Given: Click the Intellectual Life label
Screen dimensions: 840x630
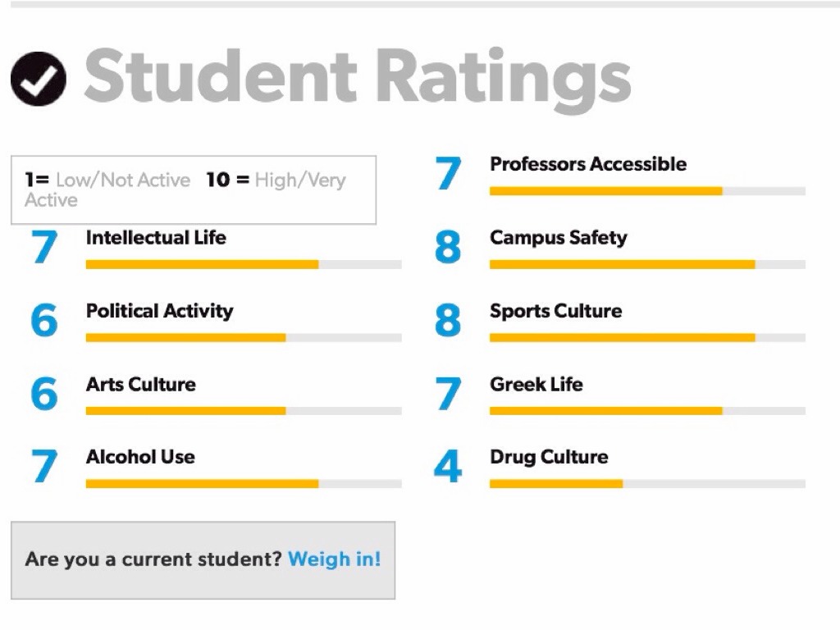Looking at the screenshot, I should coord(156,238).
